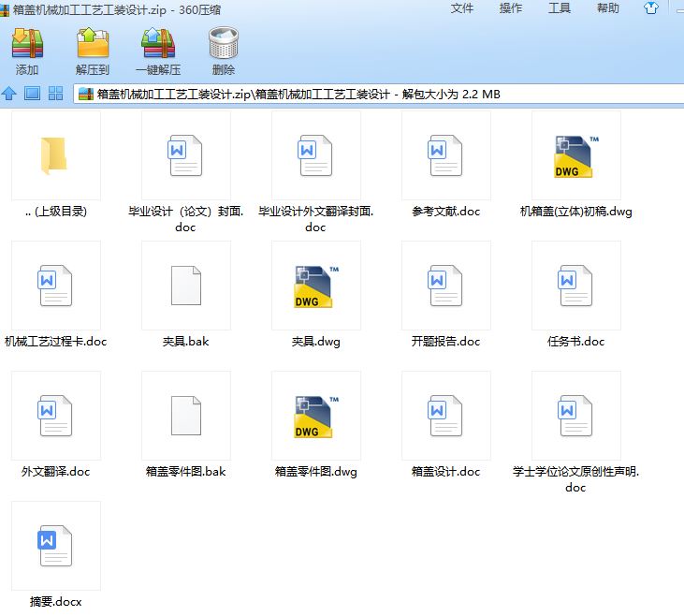Screen dimensions: 684x616
Task: Click the file name text 开题报告.doc
Action: [445, 342]
